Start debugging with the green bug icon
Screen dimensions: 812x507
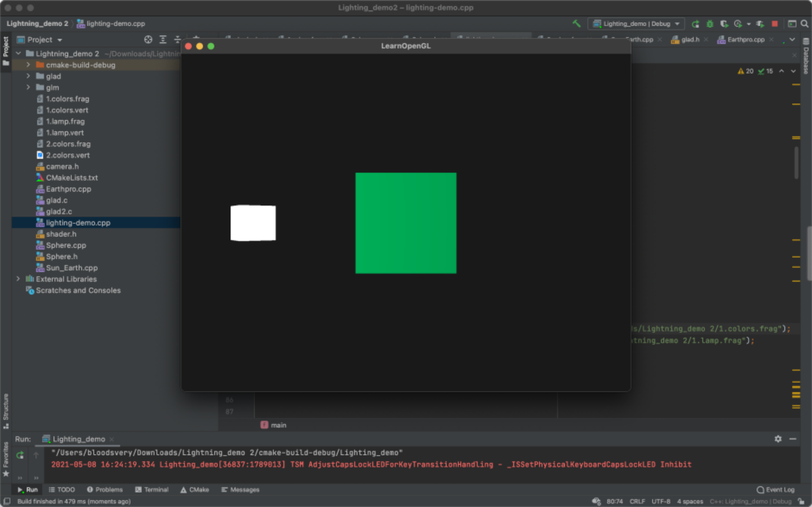pyautogui.click(x=709, y=24)
